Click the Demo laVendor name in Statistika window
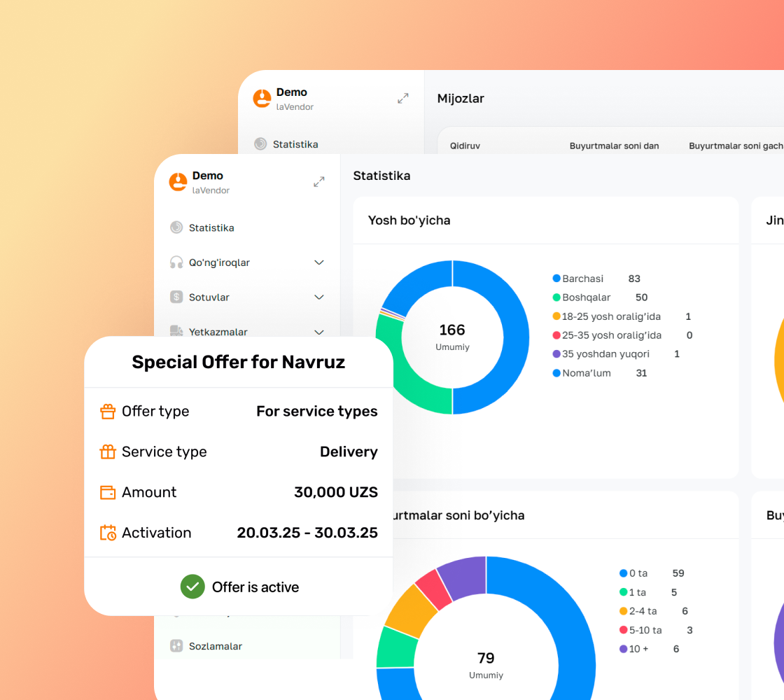Screen dimensions: 784x700 coord(211,183)
